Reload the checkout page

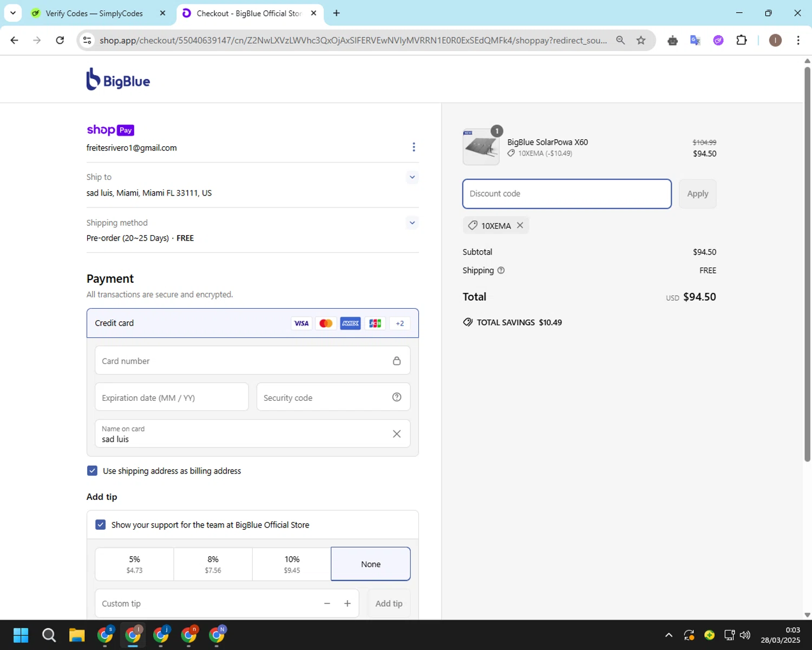pyautogui.click(x=60, y=40)
